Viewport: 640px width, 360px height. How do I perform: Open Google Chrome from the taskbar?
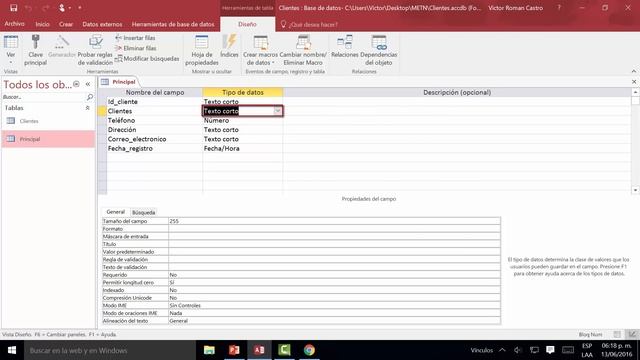pos(309,350)
